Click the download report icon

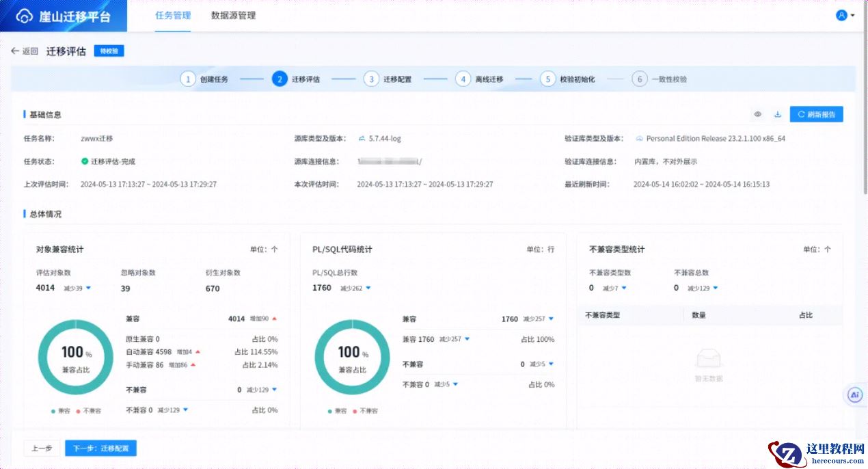coord(778,115)
